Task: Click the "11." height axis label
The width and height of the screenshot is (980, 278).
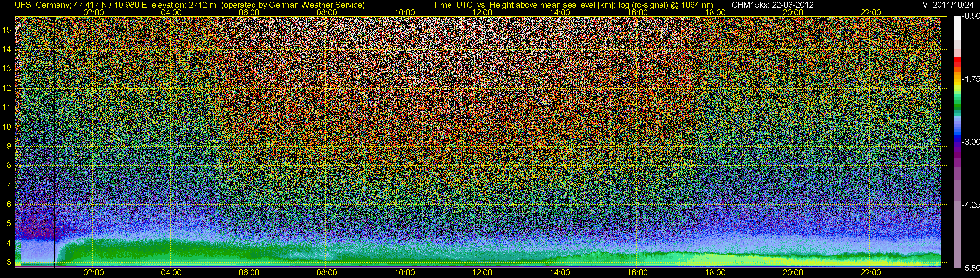Action: [x=8, y=107]
